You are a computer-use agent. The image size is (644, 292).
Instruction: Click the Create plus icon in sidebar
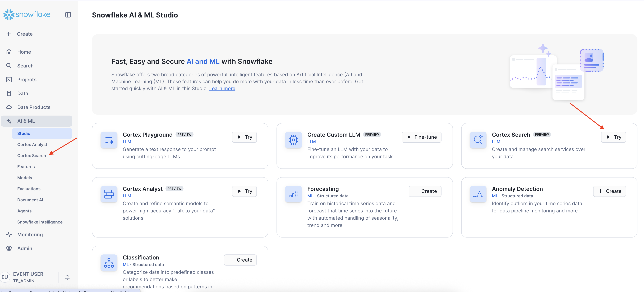click(x=9, y=34)
